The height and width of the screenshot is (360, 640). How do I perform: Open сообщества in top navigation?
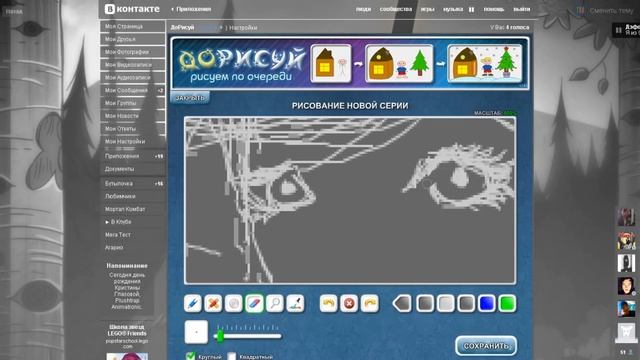tap(396, 9)
